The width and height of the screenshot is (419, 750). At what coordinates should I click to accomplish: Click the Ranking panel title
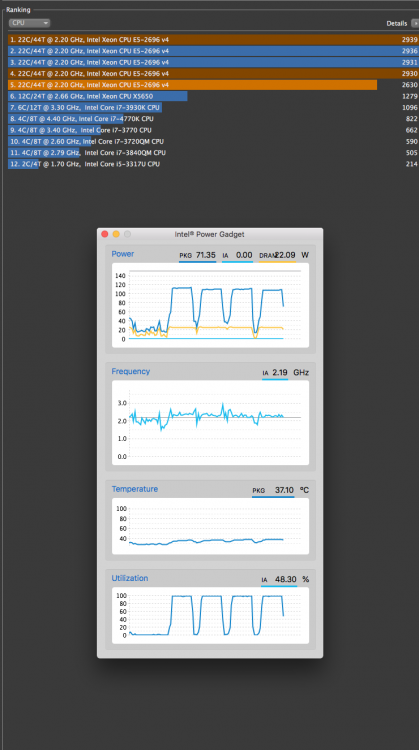18,10
